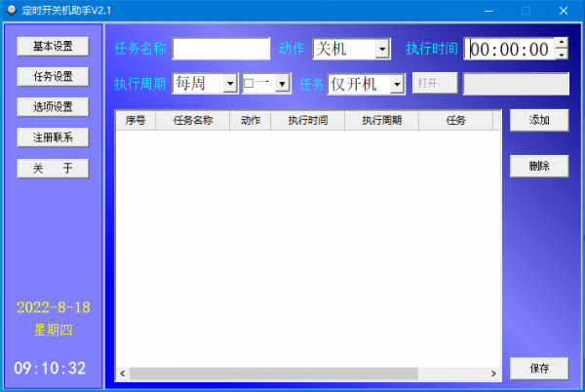Click 保存 to save tasks
This screenshot has height=392, width=585.
coord(539,369)
